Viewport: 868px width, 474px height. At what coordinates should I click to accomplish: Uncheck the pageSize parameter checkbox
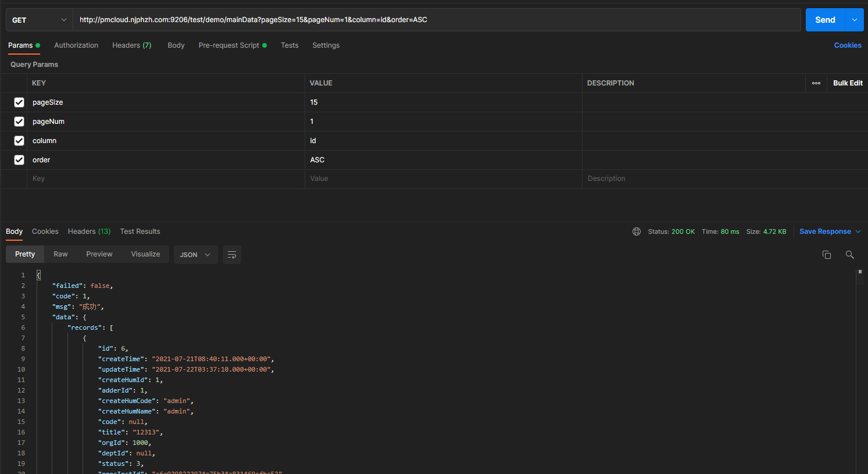[x=19, y=102]
